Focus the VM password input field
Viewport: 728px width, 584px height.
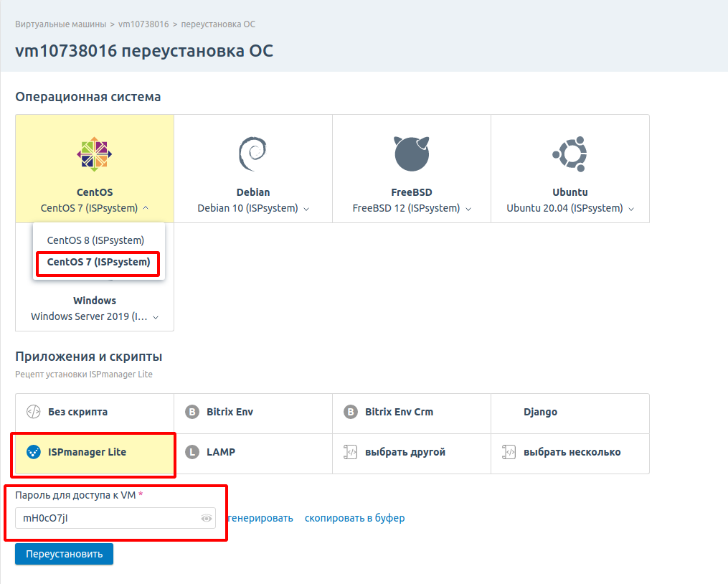(x=115, y=518)
